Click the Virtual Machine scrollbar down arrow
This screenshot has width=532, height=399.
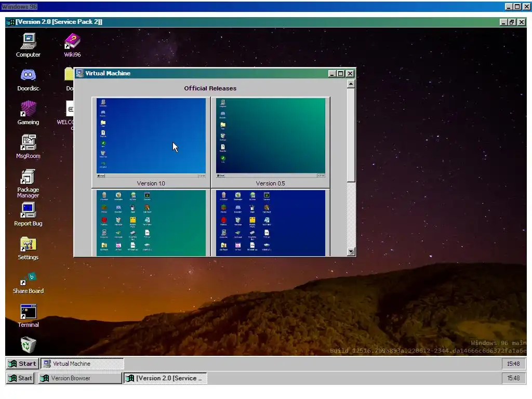click(x=351, y=252)
